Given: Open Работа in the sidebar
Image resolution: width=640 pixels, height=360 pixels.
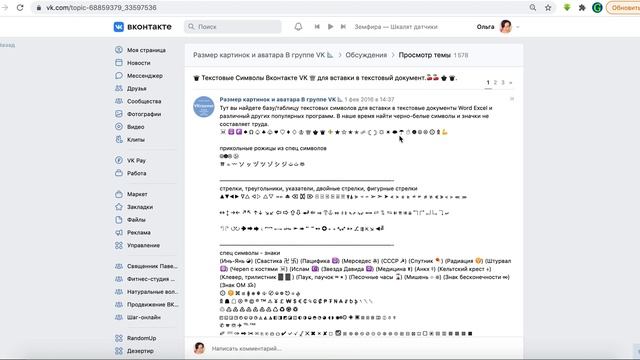Looking at the screenshot, I should tap(136, 173).
